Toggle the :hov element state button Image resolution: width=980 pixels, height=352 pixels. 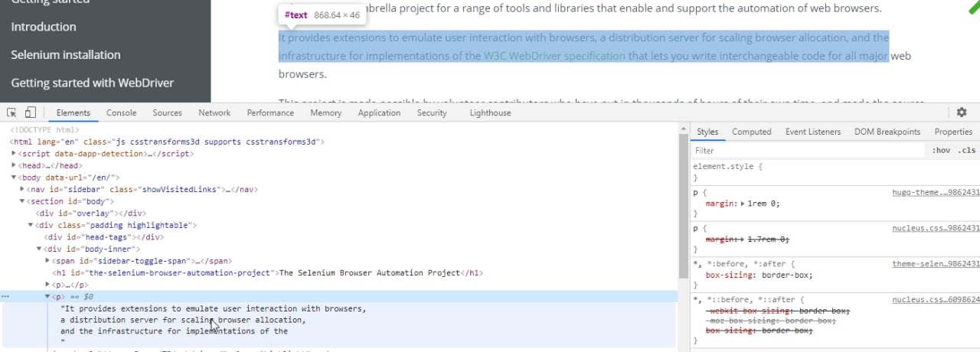pos(941,151)
